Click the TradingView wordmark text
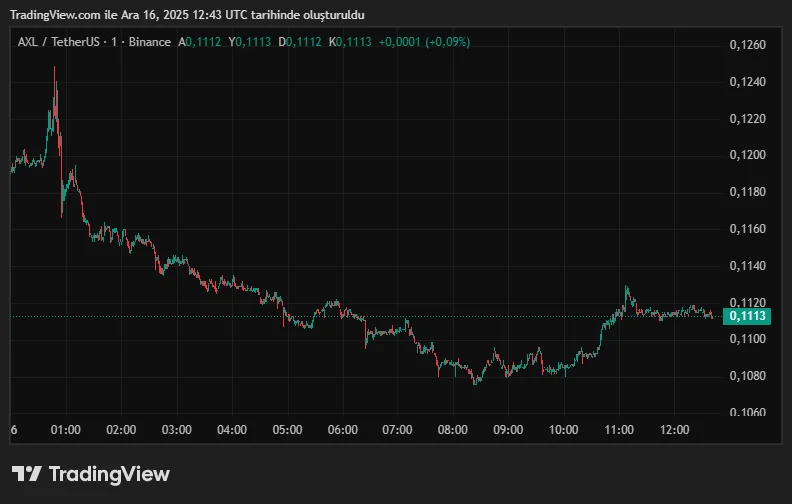The image size is (792, 504). [109, 474]
